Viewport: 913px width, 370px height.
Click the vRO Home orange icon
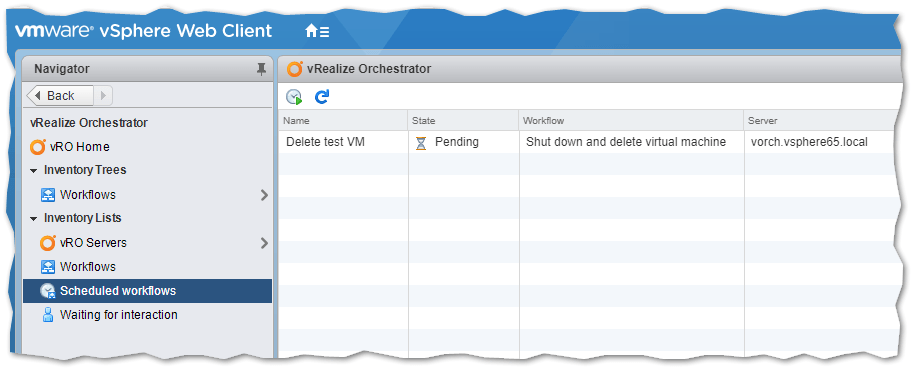tap(37, 147)
